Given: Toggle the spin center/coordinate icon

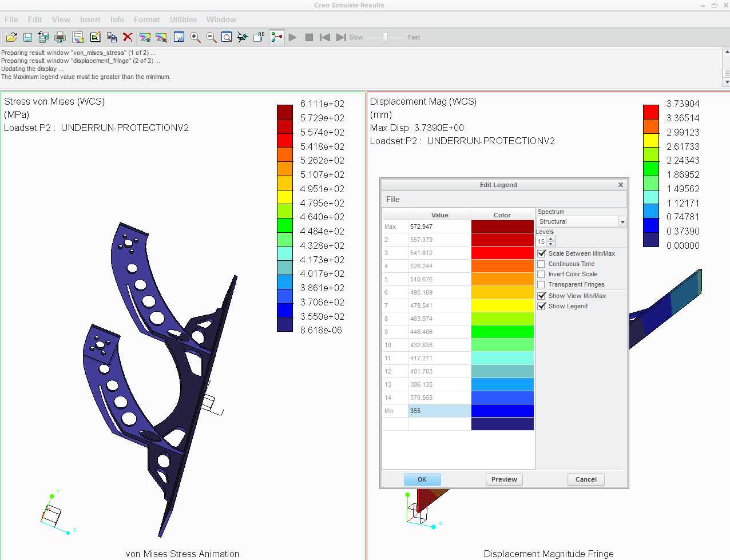Looking at the screenshot, I should [x=277, y=37].
